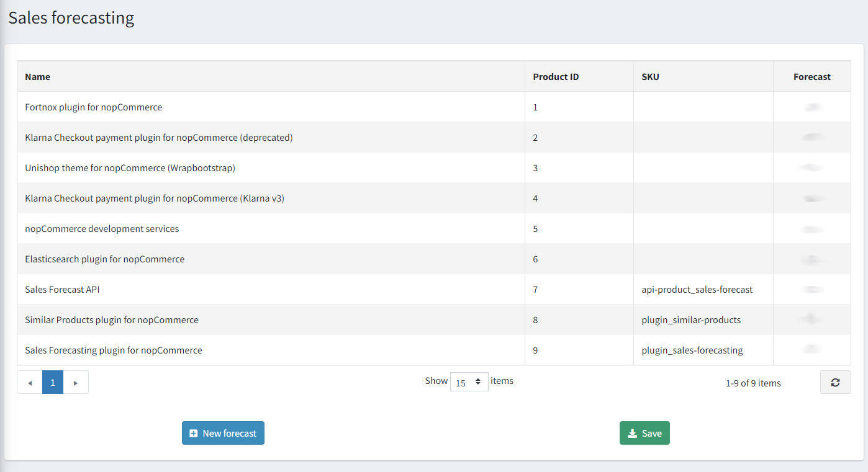
Task: Click Product ID 4 cell
Action: [579, 198]
